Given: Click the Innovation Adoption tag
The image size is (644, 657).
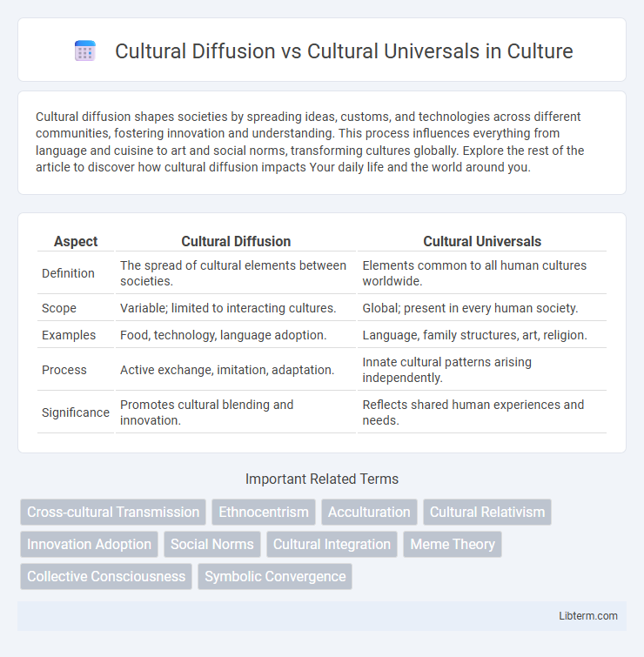Looking at the screenshot, I should click(x=90, y=544).
